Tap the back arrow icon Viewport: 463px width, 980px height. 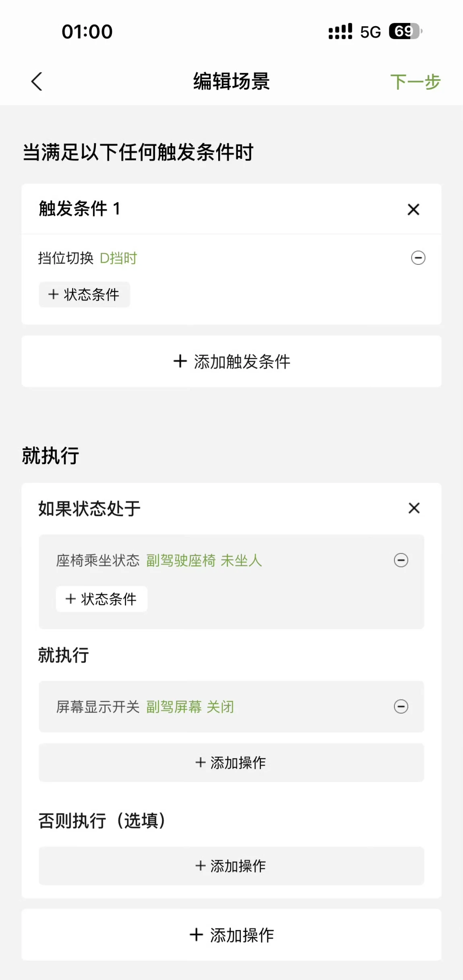[37, 82]
